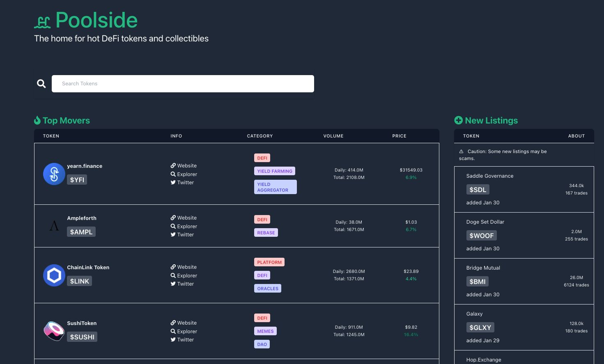Focus the Search Tokens input field
Screen dimensions: 604x364
pos(183,84)
